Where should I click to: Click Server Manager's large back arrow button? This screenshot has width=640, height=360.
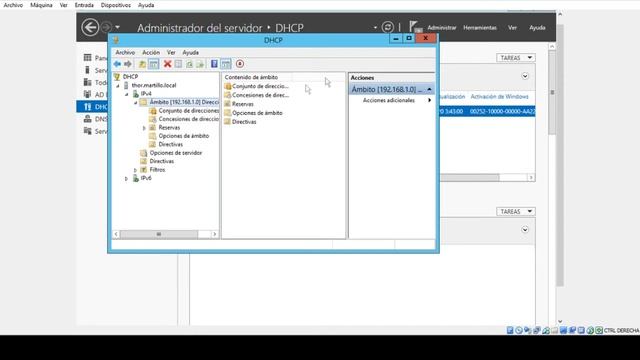(x=90, y=28)
